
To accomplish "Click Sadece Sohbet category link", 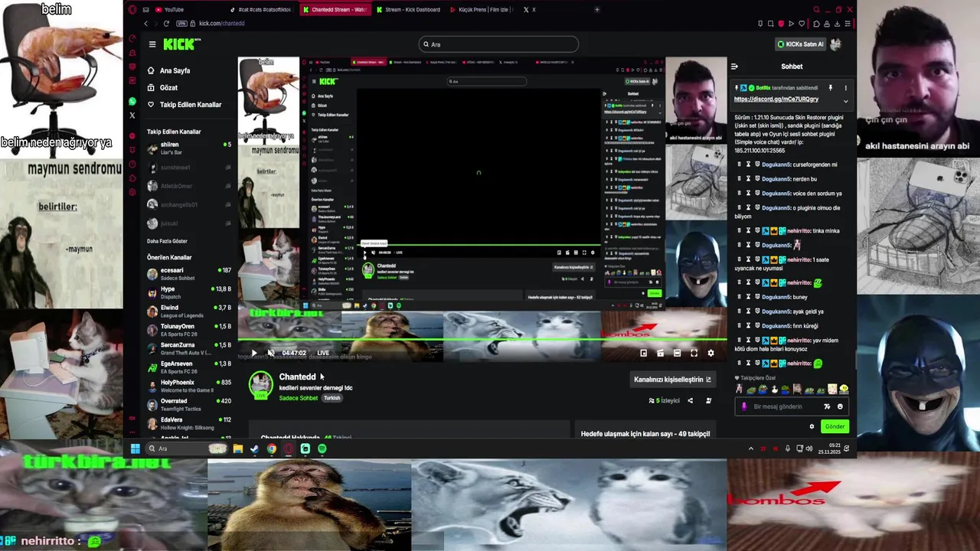I will [299, 398].
